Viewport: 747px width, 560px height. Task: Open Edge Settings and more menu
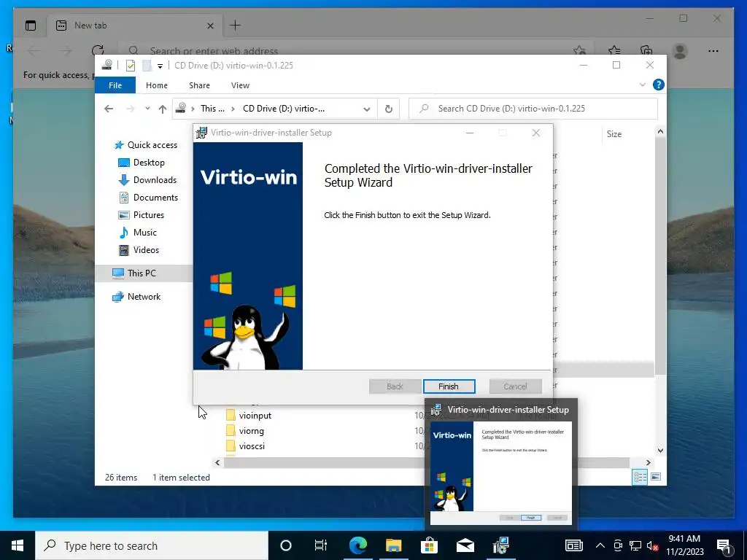pos(713,50)
